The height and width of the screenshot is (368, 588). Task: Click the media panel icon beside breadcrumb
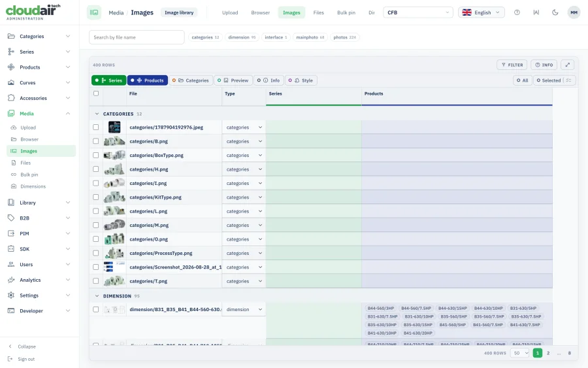pos(94,12)
